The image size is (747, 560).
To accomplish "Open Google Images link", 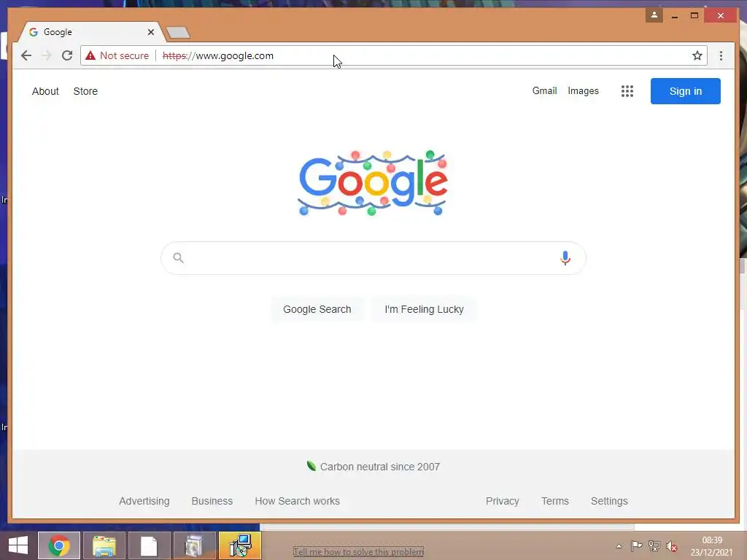I will click(x=583, y=90).
